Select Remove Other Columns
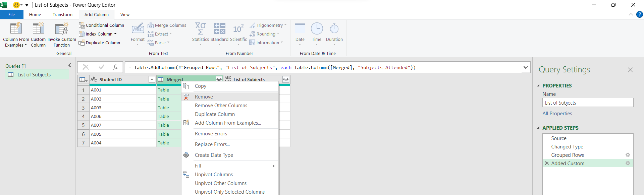This screenshot has width=644, height=195. (230, 106)
